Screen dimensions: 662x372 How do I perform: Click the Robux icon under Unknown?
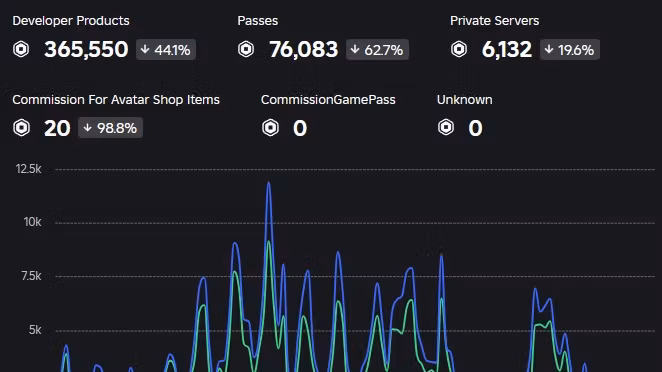coord(446,127)
